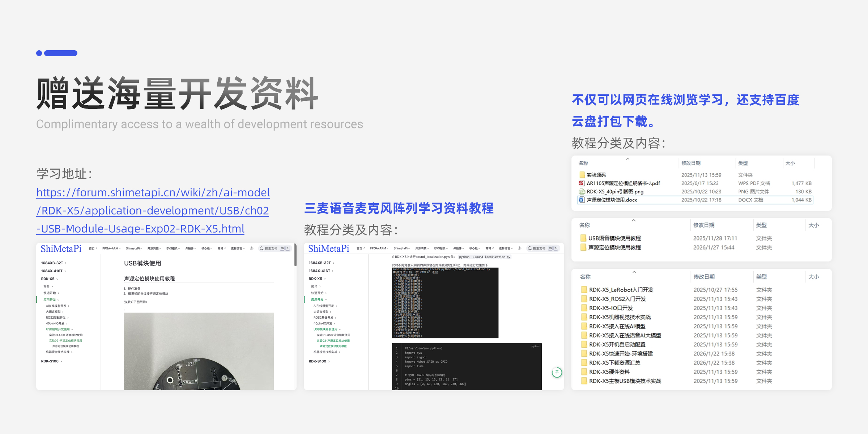
Task: Expand ROS2基础开发 in terminal-output page sidebar
Action: [x=325, y=318]
